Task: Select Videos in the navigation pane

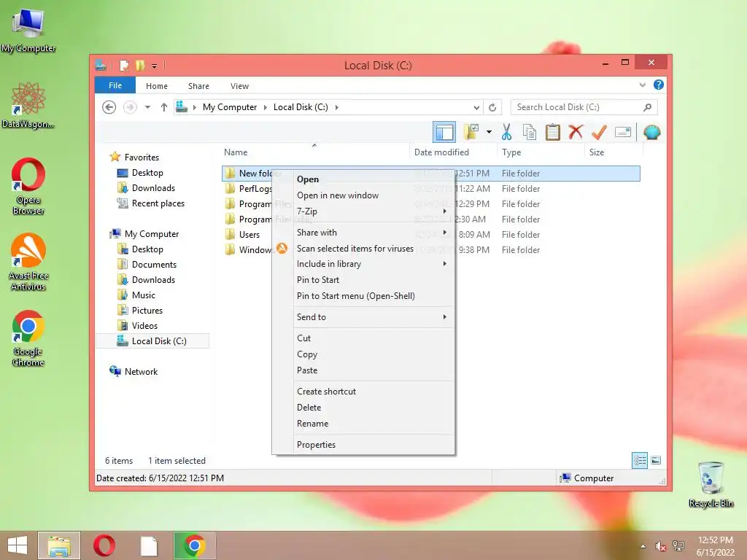Action: [144, 326]
